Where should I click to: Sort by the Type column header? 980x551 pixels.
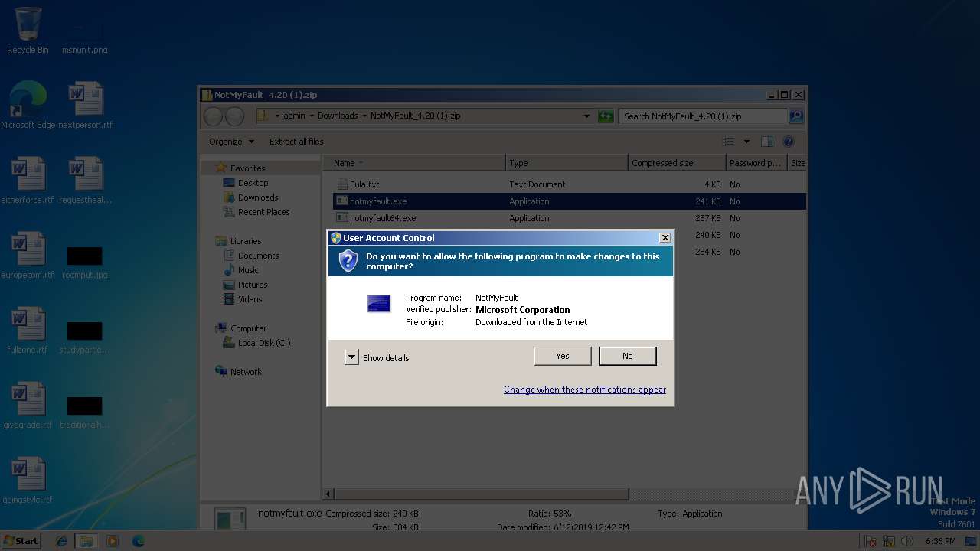(567, 163)
